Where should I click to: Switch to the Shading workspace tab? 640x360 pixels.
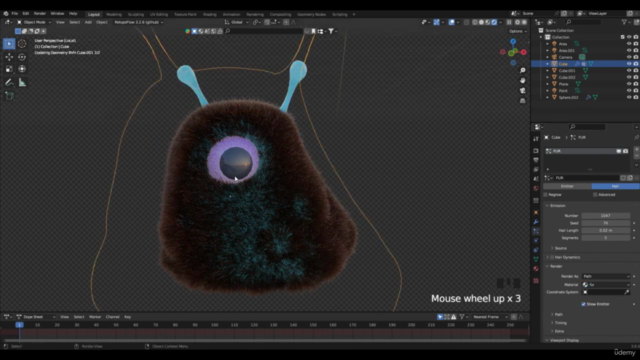pyautogui.click(x=209, y=14)
